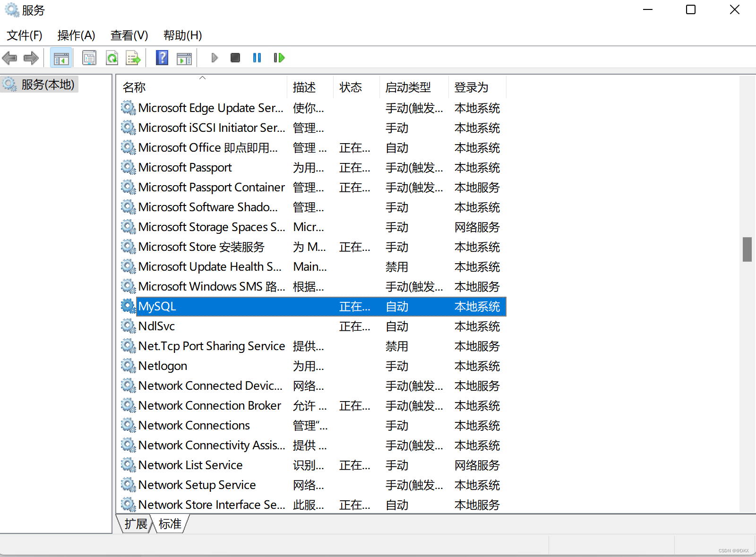The width and height of the screenshot is (756, 557).
Task: Navigate forward with the right arrow icon
Action: (x=31, y=57)
